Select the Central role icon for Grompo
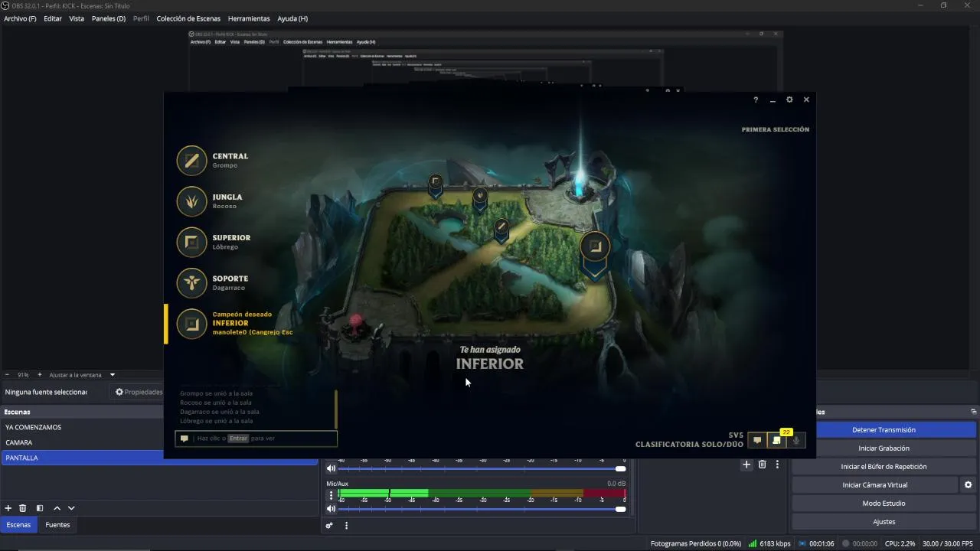This screenshot has height=551, width=980. coord(192,161)
